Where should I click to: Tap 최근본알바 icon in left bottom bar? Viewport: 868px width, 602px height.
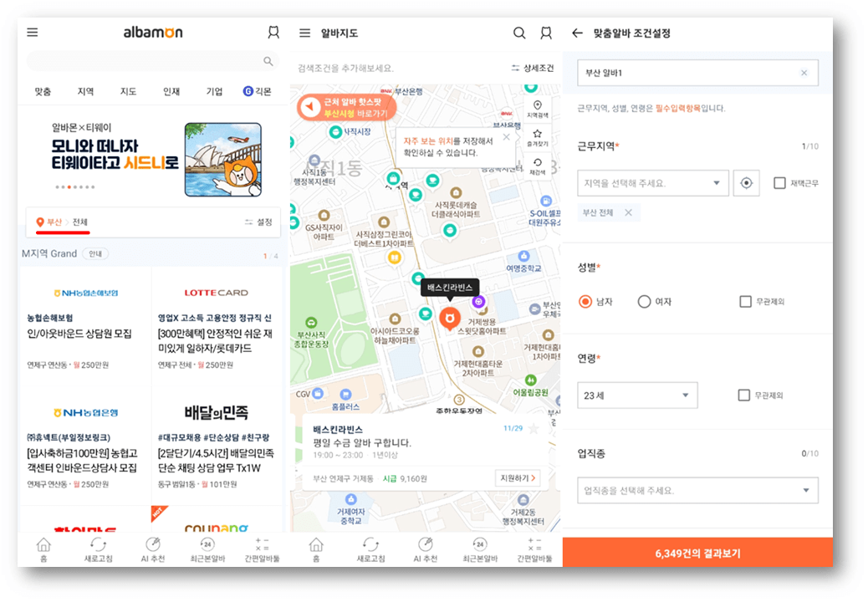tap(207, 549)
